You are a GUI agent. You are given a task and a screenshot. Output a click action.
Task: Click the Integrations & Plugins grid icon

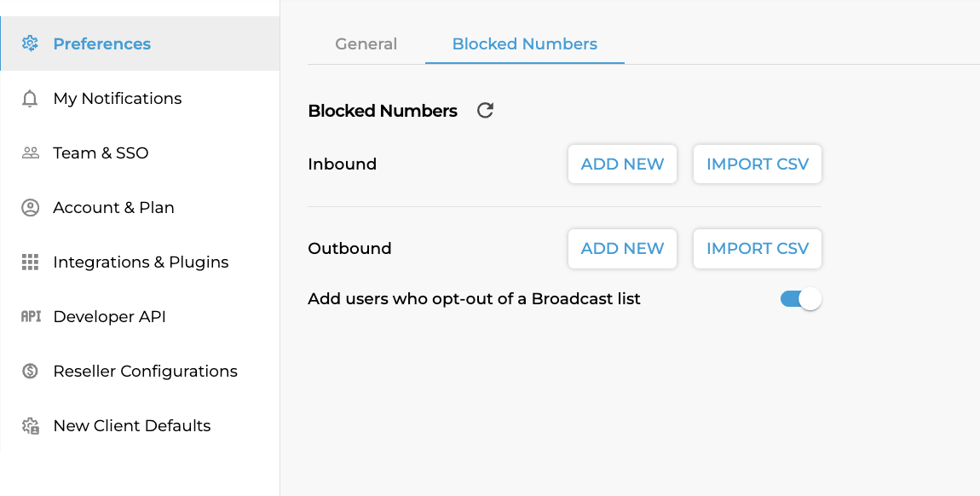(30, 262)
